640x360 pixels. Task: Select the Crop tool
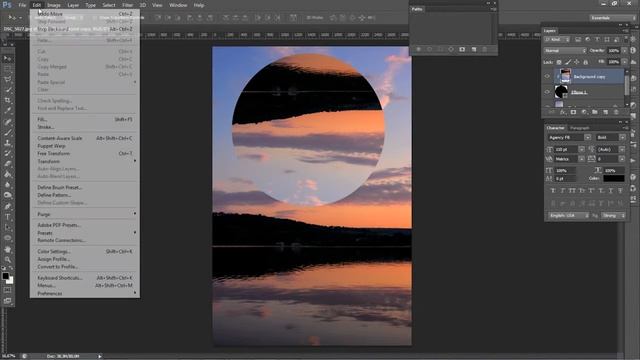7,100
